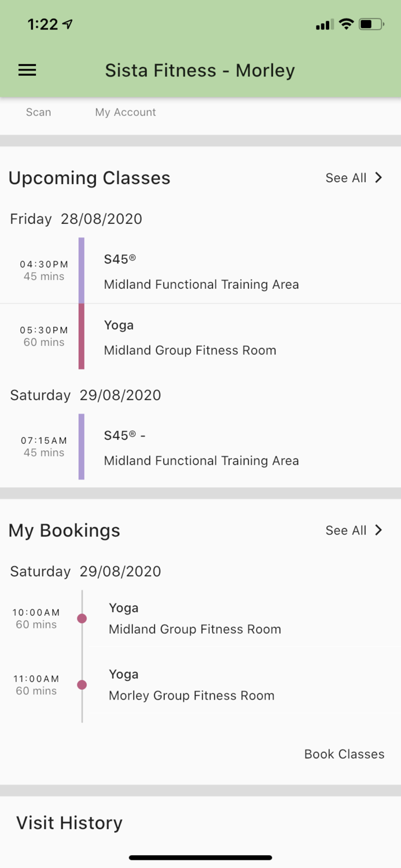The height and width of the screenshot is (868, 401).
Task: Expand the Visit History section
Action: 69,822
